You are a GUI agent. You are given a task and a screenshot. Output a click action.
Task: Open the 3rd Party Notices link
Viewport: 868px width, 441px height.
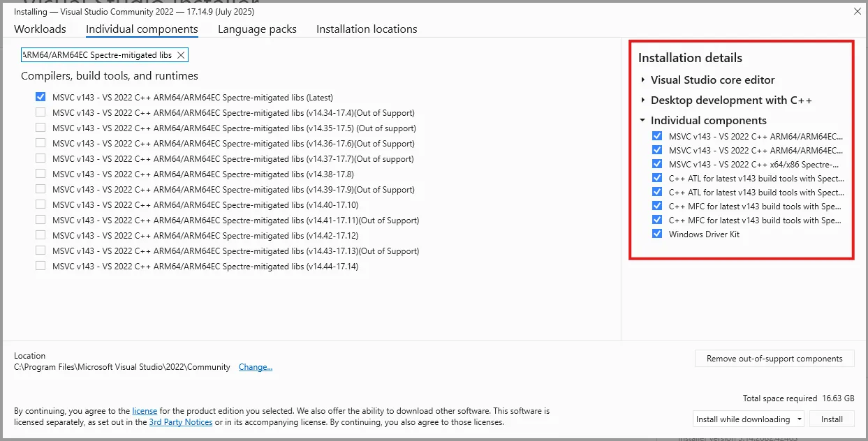(x=180, y=422)
